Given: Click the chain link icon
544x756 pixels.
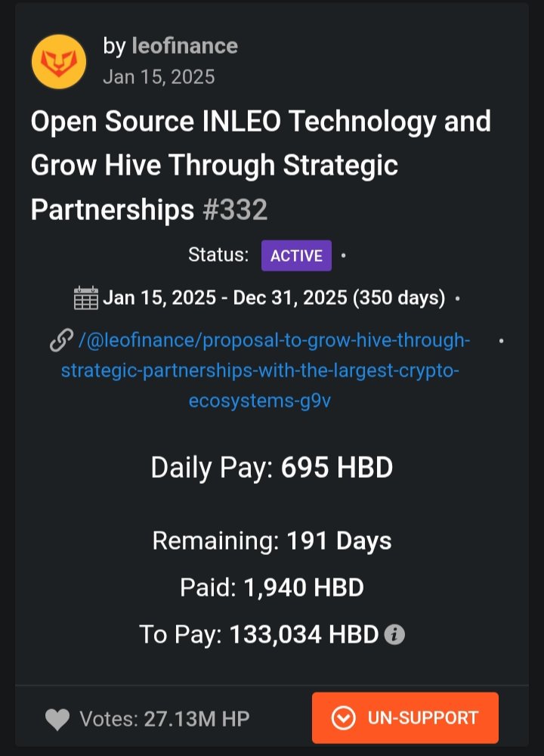Looking at the screenshot, I should tap(62, 341).
